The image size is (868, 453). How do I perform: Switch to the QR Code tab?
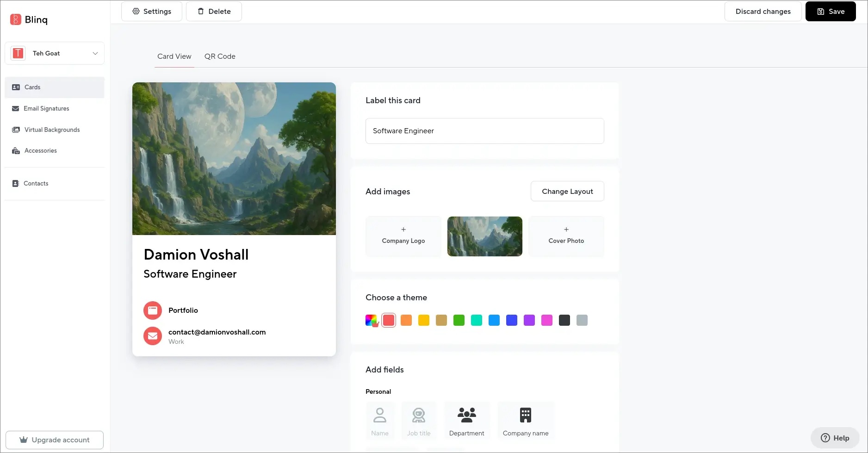point(220,56)
